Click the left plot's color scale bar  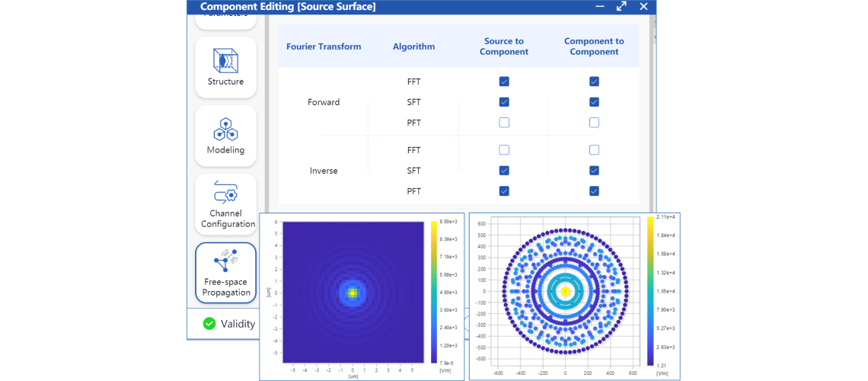click(x=434, y=292)
